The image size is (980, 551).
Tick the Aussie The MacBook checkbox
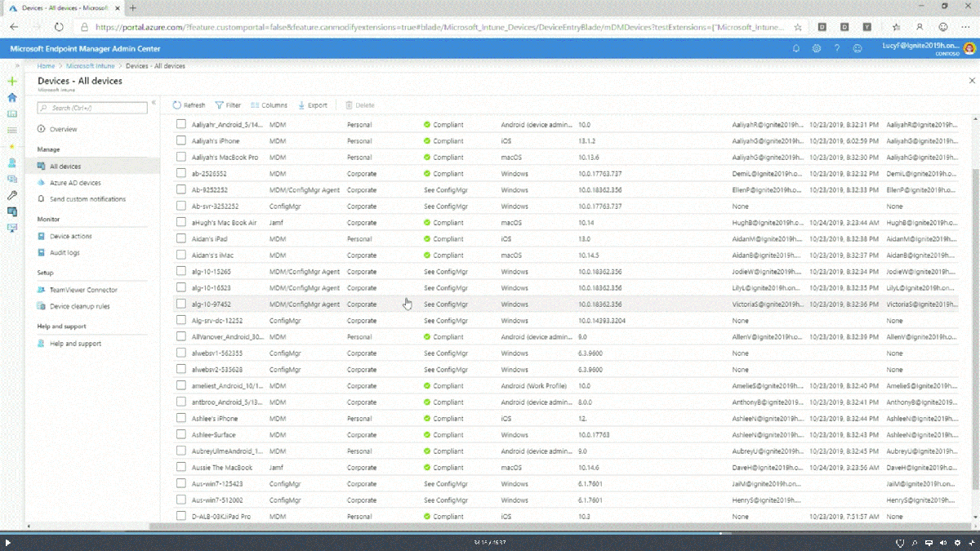coord(180,467)
